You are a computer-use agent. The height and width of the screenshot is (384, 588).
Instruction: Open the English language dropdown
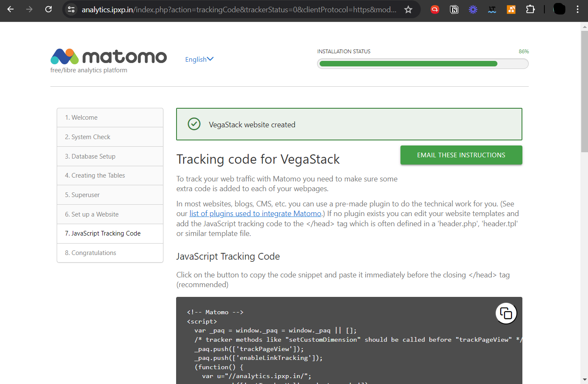coord(199,59)
